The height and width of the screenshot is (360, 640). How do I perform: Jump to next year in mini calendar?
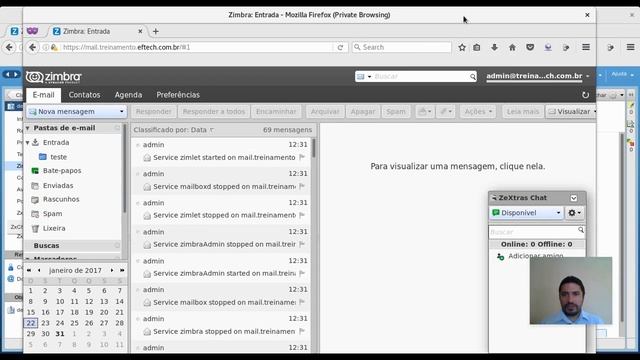click(122, 270)
